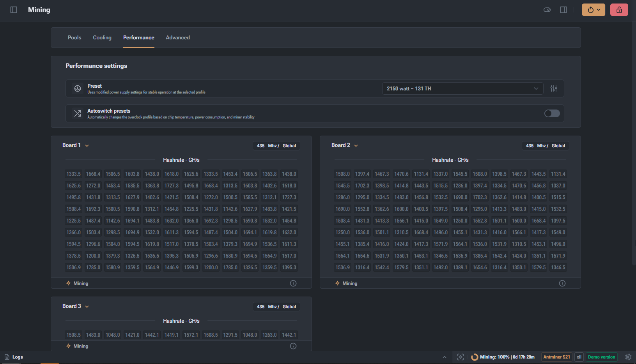Open the Logs panel
The height and width of the screenshot is (364, 636).
(x=14, y=357)
